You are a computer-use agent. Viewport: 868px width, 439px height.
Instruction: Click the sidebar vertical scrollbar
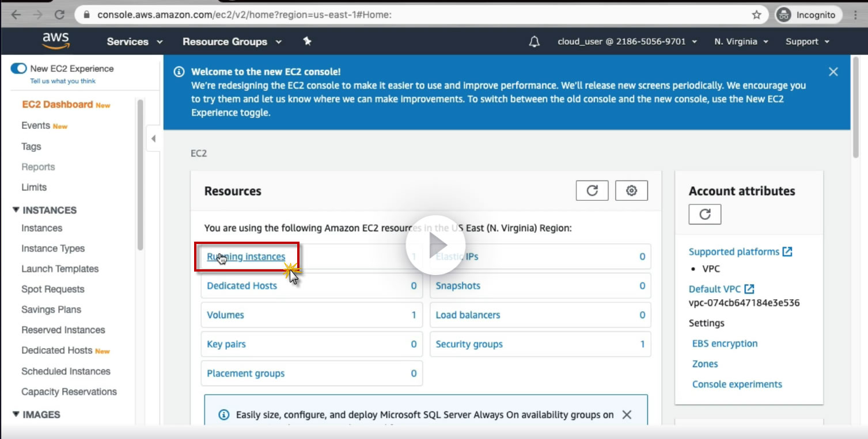(141, 174)
